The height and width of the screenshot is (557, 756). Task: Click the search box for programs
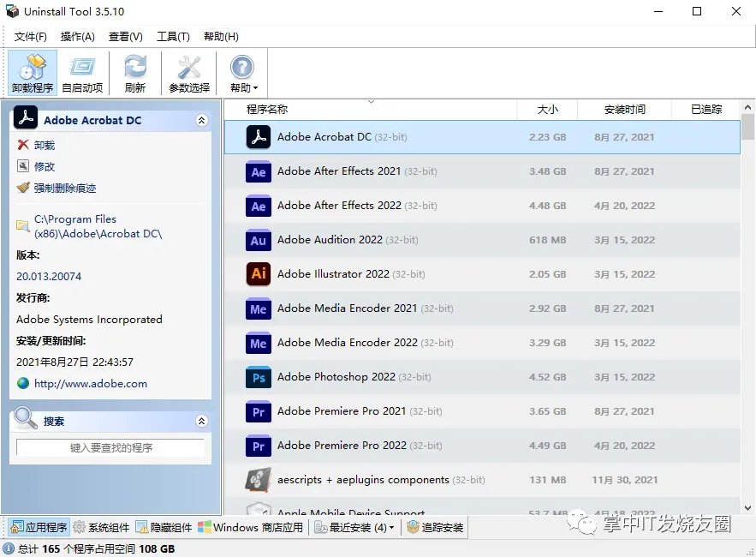click(x=110, y=447)
